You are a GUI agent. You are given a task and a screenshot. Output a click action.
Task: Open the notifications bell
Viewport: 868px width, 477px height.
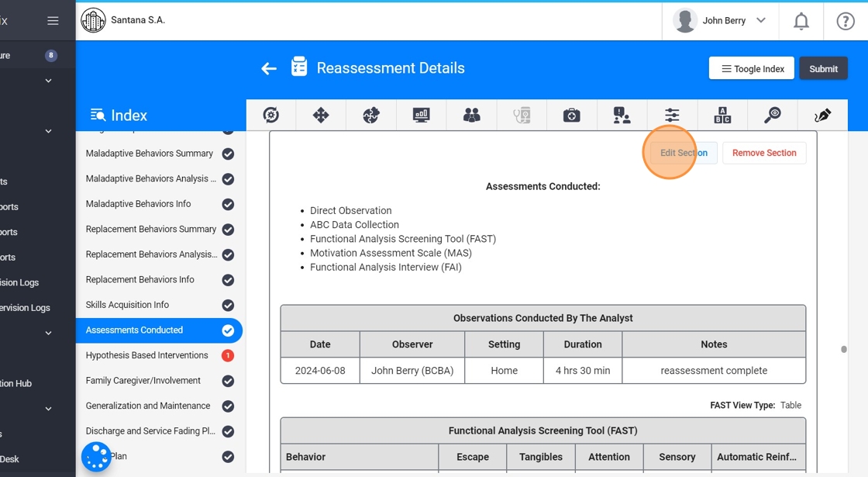pos(801,21)
